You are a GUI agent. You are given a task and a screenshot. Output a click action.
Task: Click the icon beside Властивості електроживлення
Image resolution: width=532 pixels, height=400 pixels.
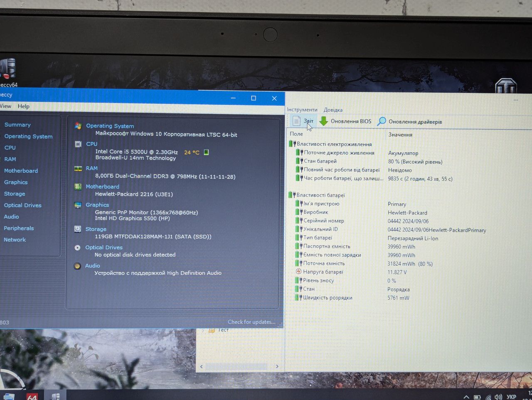pyautogui.click(x=292, y=144)
